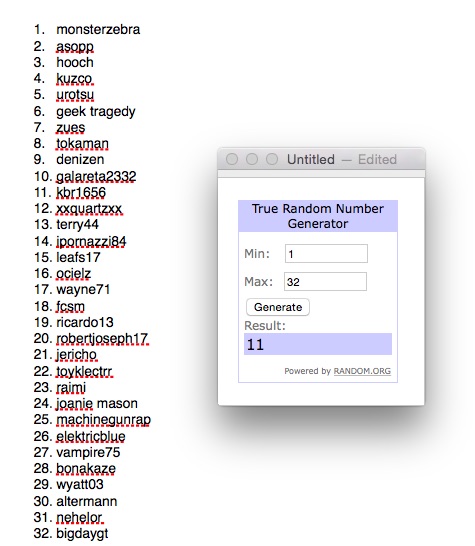Click list entry robertjoseph17
This screenshot has height=546, width=475.
(x=102, y=339)
